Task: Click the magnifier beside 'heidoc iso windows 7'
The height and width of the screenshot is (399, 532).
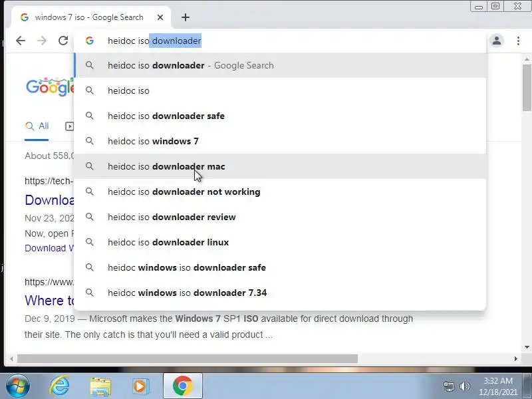Action: [90, 141]
